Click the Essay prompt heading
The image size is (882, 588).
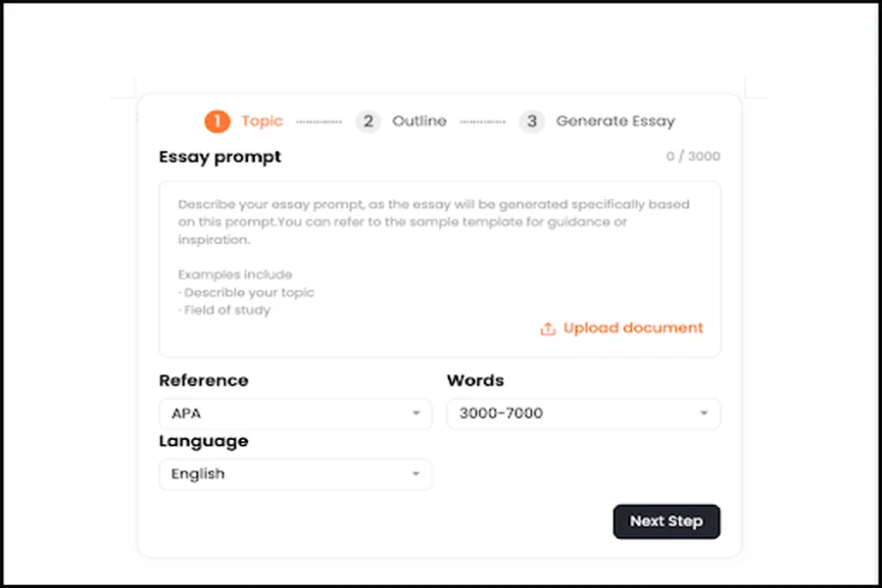[x=220, y=157]
